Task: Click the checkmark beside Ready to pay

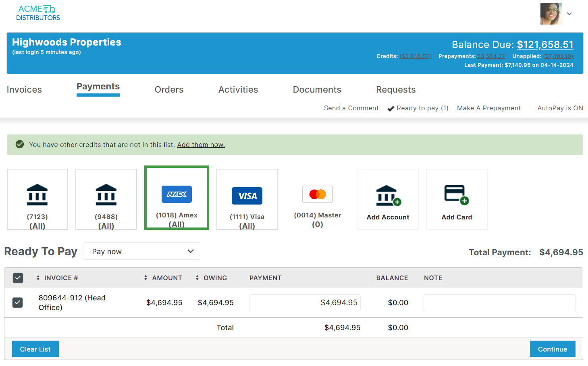Action: coord(391,108)
